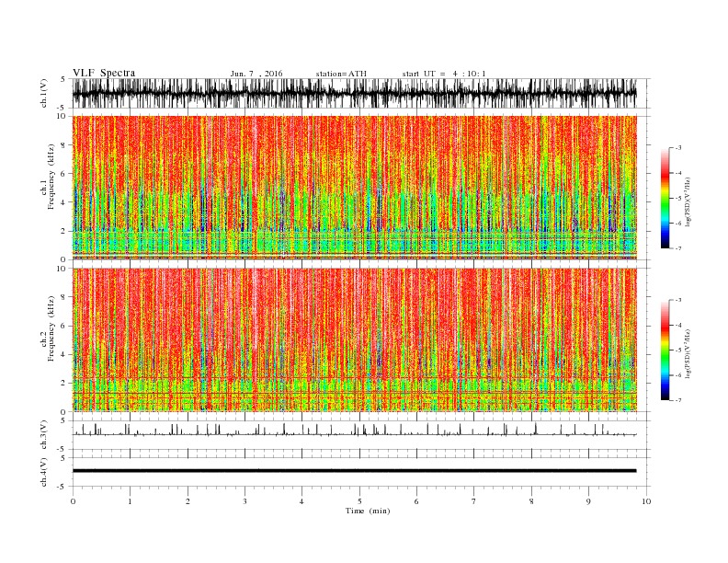This screenshot has height=563, width=728.
Task: Click the "ch.1(V)" waveform axis label
Action: [x=44, y=93]
